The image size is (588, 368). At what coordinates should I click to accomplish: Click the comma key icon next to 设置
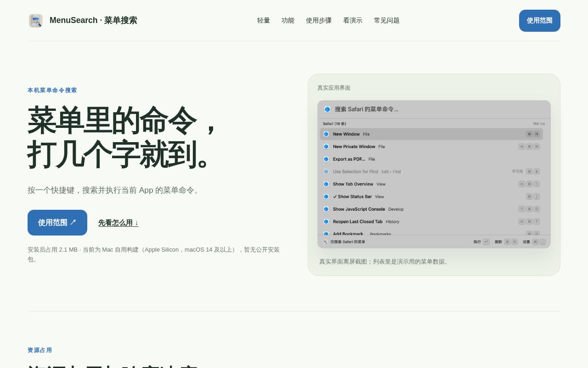tap(543, 242)
